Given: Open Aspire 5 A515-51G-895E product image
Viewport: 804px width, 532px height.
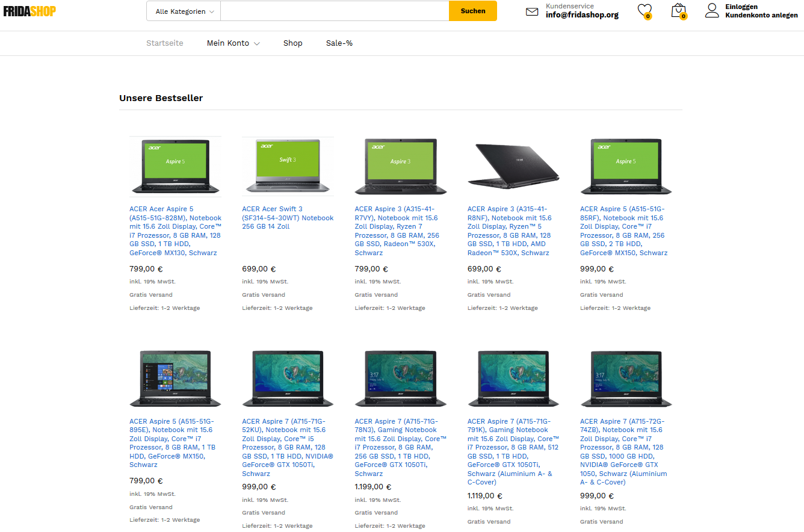Looking at the screenshot, I should pyautogui.click(x=175, y=379).
